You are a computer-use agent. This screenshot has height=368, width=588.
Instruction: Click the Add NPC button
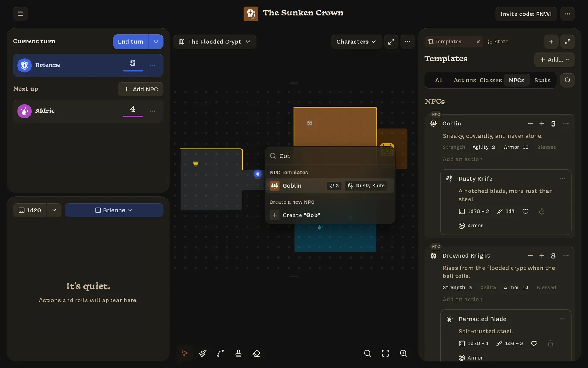click(x=141, y=89)
